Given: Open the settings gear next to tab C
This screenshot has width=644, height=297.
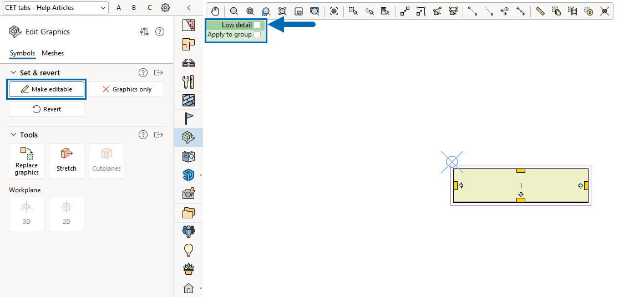Looking at the screenshot, I should [165, 7].
